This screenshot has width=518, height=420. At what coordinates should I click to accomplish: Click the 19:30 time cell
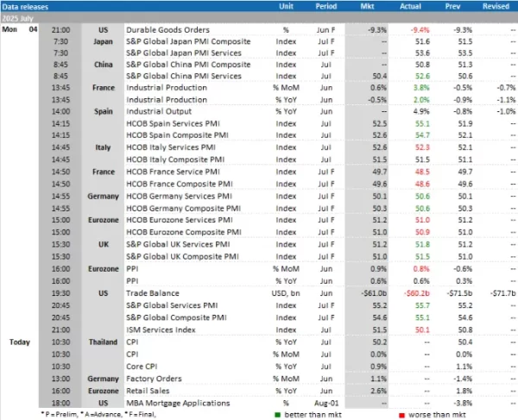point(60,293)
